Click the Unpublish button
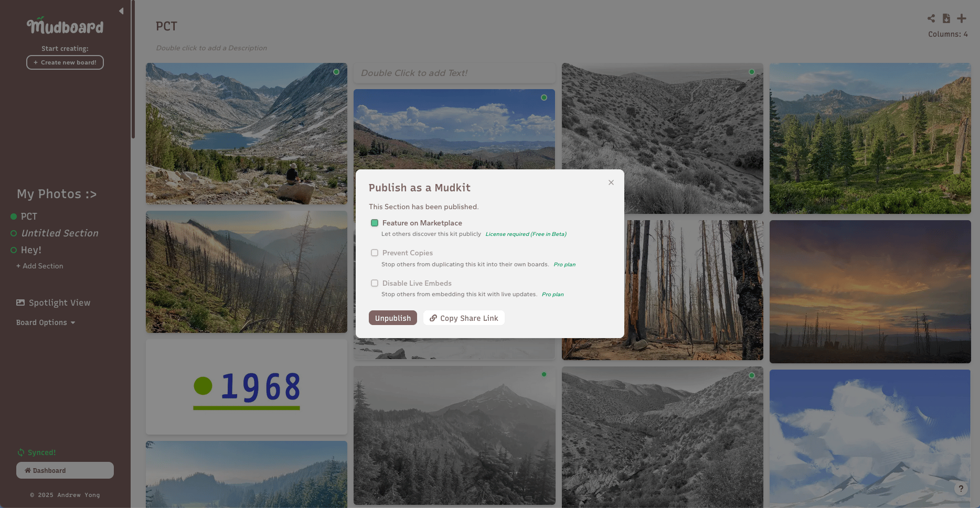 click(393, 318)
